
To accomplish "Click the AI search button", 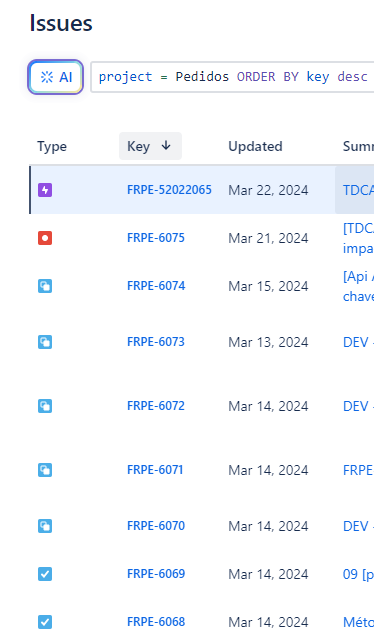I will click(x=55, y=77).
